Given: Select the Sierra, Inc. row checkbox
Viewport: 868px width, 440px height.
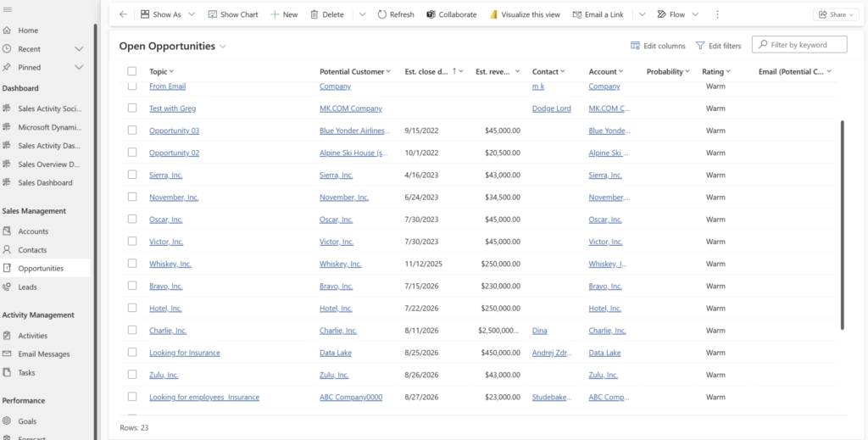Looking at the screenshot, I should point(131,175).
